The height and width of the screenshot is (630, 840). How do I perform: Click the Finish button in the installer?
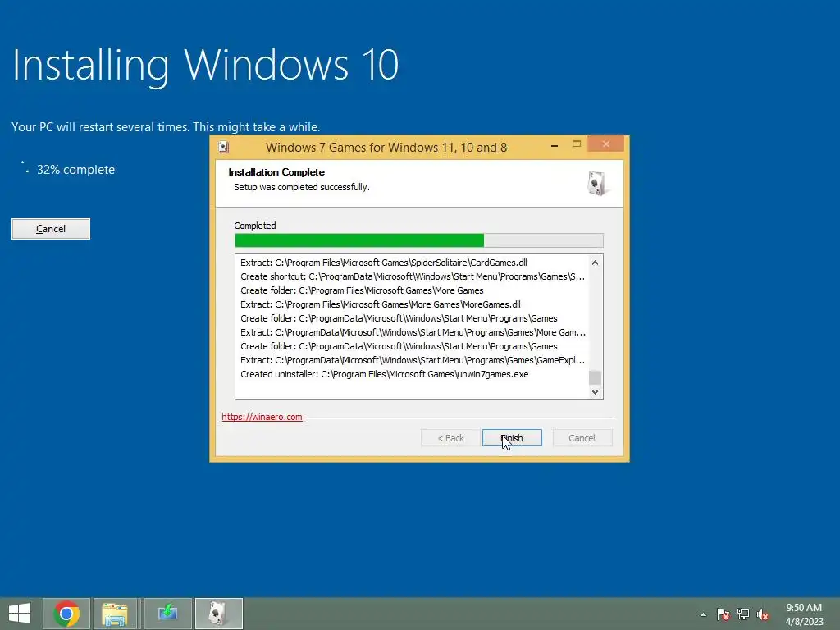pos(512,438)
